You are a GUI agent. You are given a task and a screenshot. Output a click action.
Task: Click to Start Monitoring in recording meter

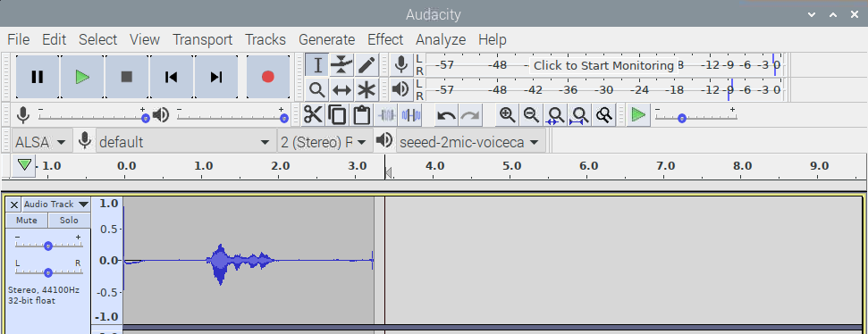point(603,66)
